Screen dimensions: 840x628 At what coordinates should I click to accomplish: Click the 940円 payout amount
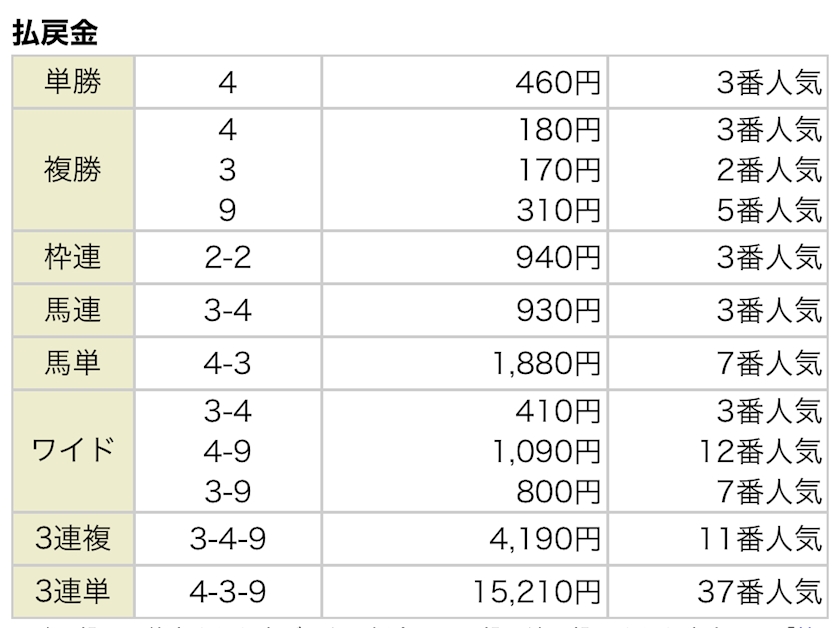coord(558,257)
